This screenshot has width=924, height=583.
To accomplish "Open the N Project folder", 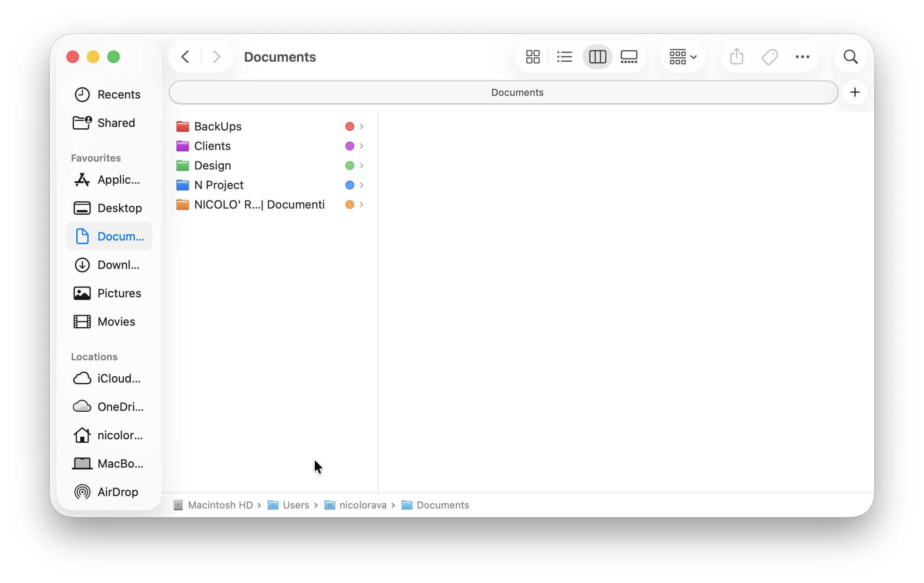I will tap(219, 185).
